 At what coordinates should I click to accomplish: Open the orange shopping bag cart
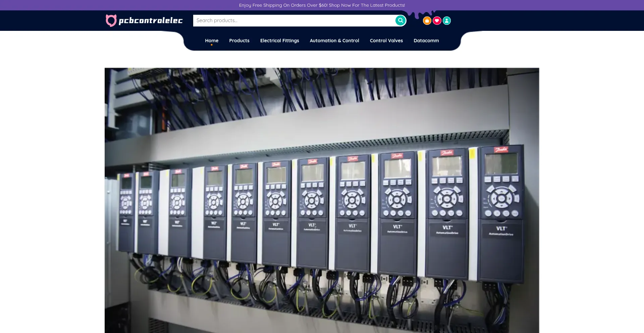pyautogui.click(x=427, y=21)
